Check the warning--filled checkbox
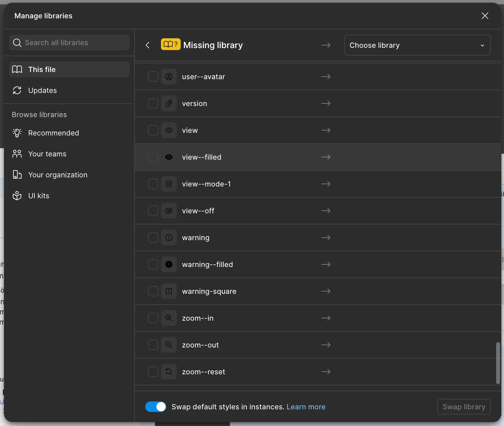The height and width of the screenshot is (426, 504). pos(153,264)
